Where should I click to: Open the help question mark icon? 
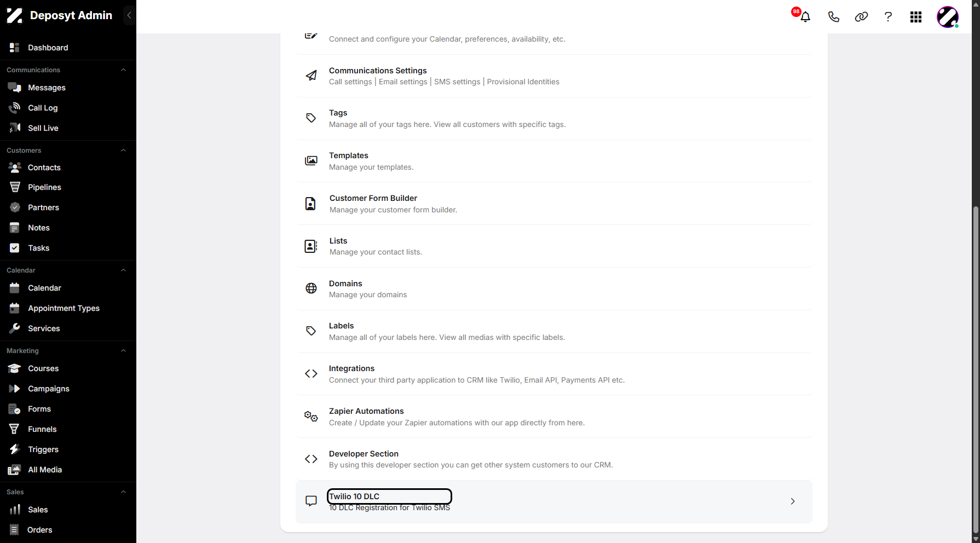(888, 17)
